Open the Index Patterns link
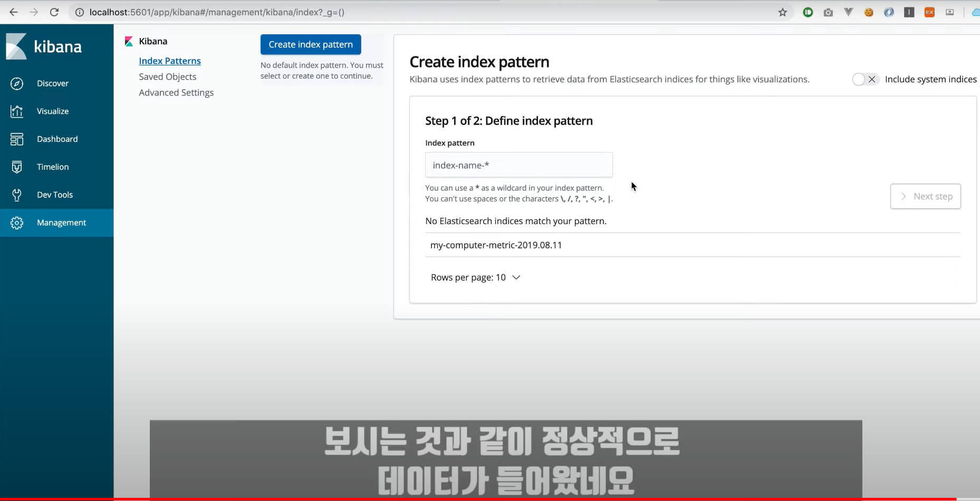 point(170,61)
